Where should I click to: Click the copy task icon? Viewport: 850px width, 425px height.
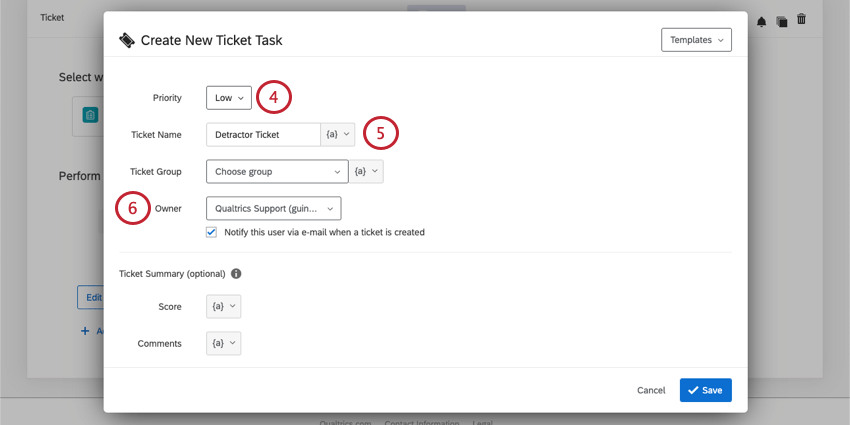[x=782, y=21]
